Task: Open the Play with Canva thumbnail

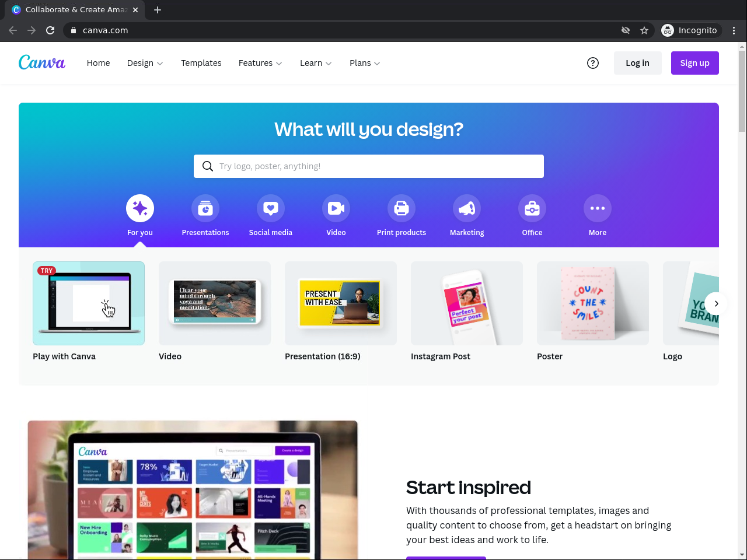Action: (x=89, y=303)
